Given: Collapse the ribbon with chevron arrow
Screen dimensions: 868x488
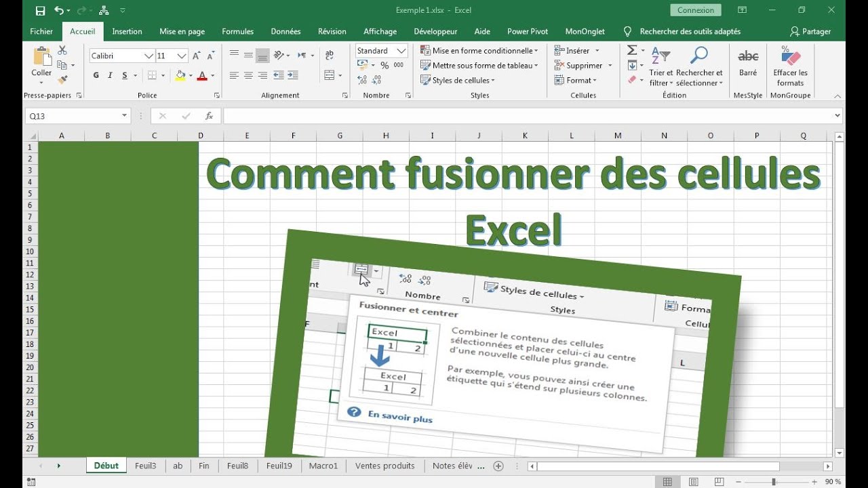Looking at the screenshot, I should click(837, 96).
